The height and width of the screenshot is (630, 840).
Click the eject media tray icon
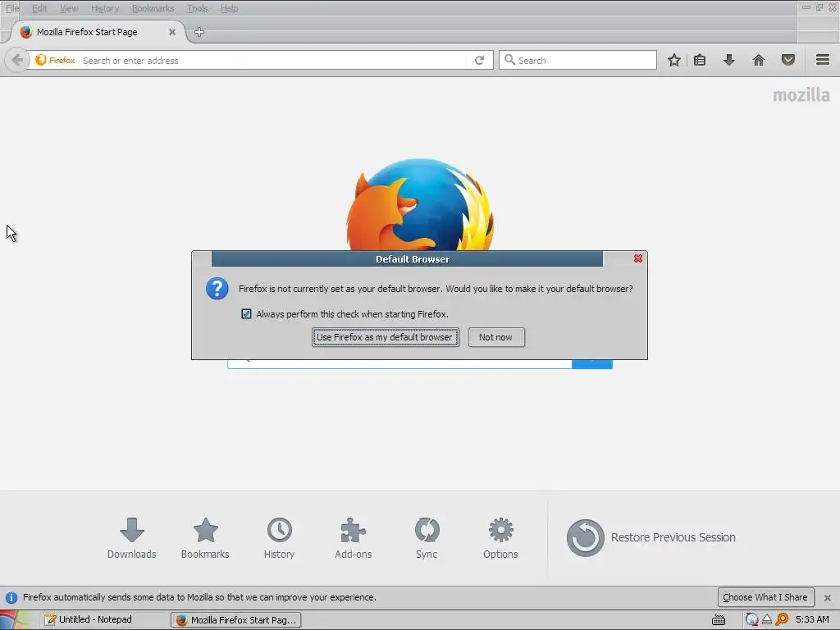pos(767,620)
